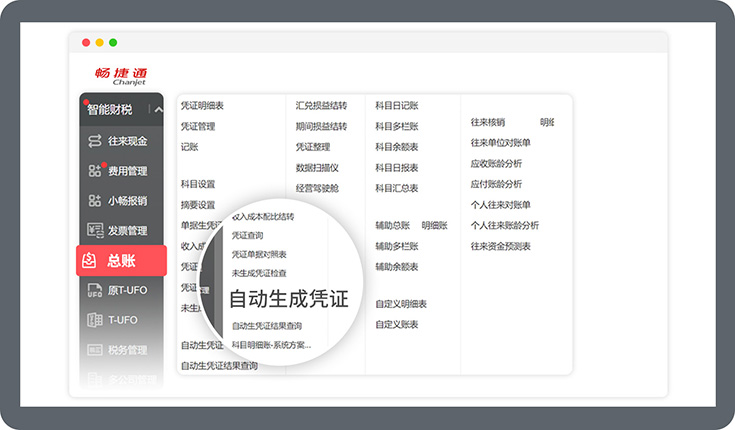Open 往来核销 in the menu
This screenshot has width=735, height=430.
click(488, 122)
